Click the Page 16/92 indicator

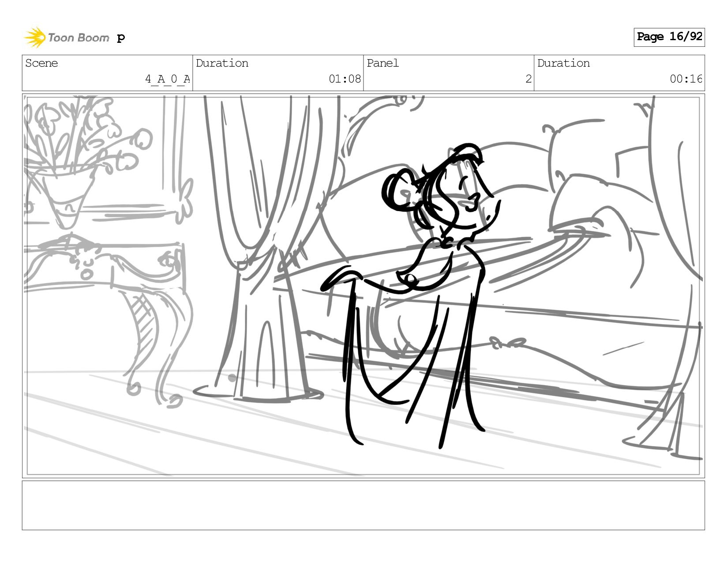point(669,37)
